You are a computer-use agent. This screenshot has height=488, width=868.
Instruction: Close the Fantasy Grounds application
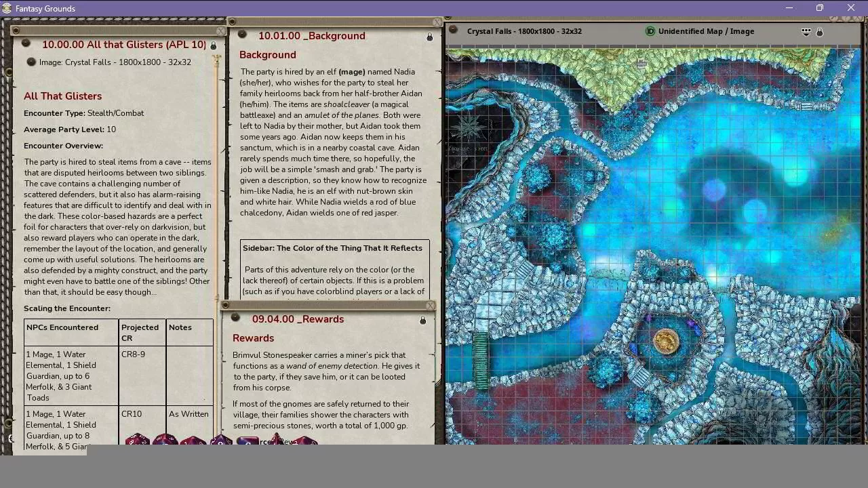(x=851, y=8)
